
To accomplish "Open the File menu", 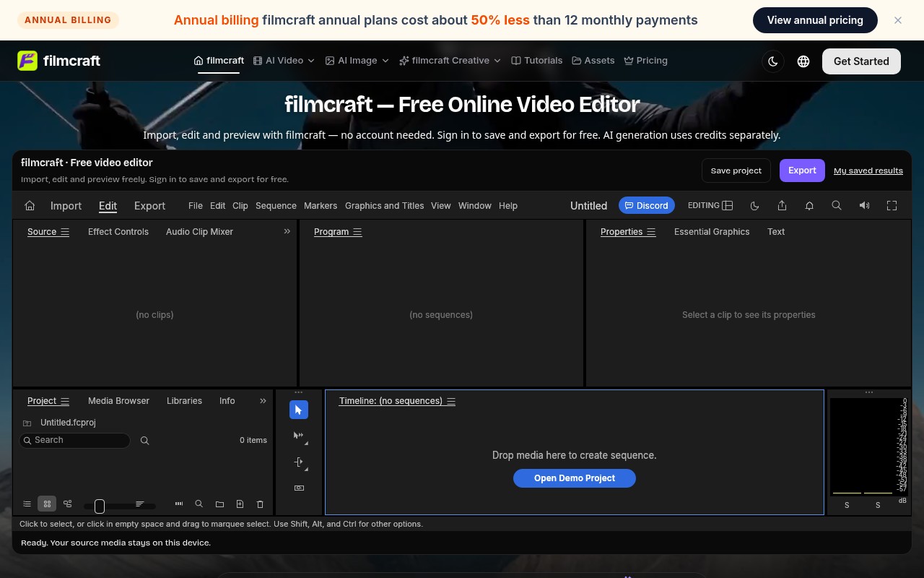I will pos(196,206).
